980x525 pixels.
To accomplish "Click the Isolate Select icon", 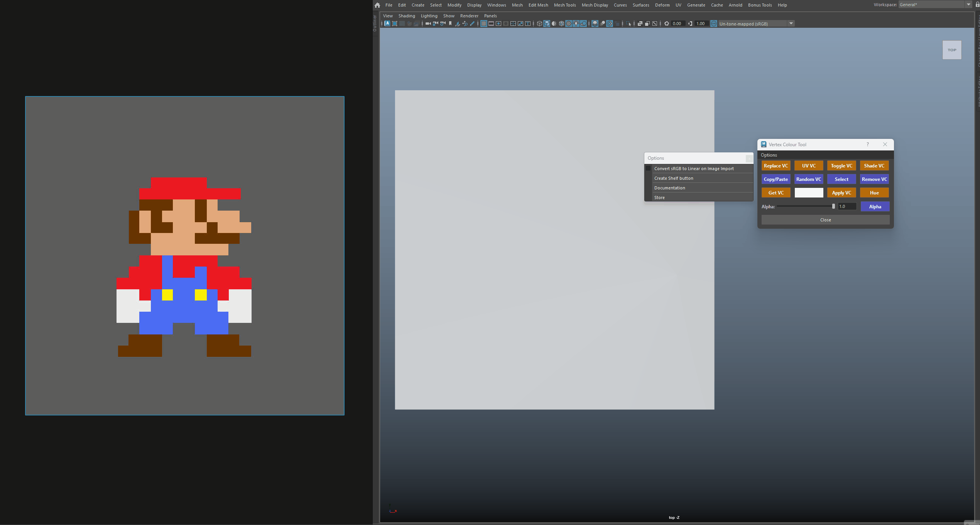I will point(629,24).
